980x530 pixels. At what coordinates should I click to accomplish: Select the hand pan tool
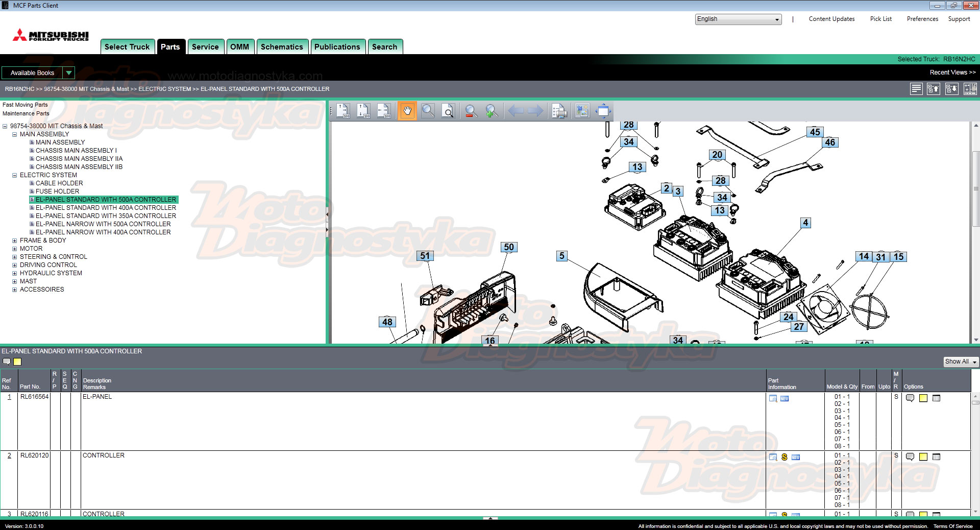point(407,111)
